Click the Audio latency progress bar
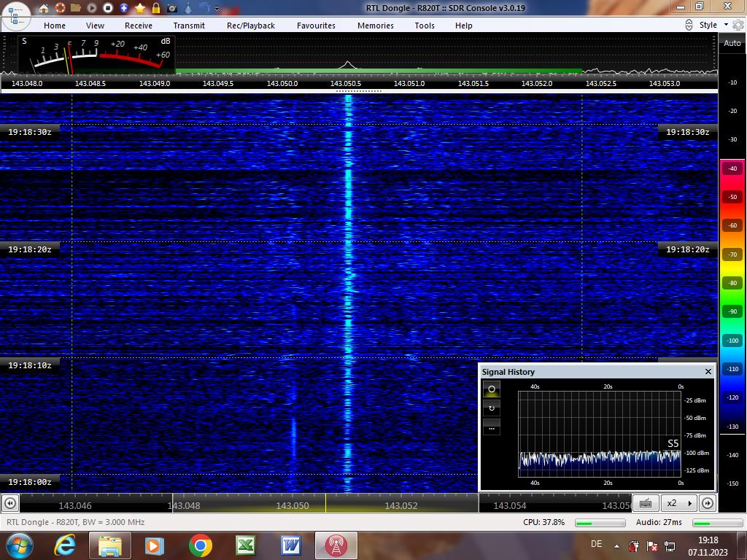 (718, 523)
